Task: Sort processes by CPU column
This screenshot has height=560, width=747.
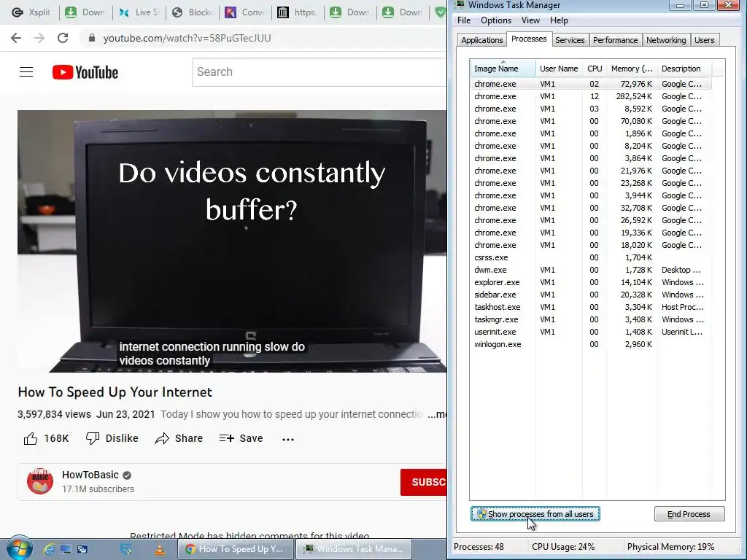Action: (595, 68)
